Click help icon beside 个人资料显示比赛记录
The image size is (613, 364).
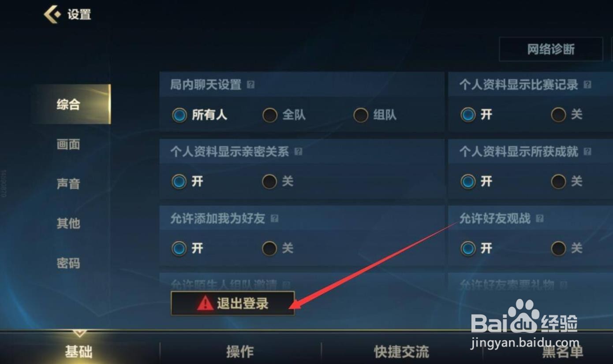pos(587,84)
